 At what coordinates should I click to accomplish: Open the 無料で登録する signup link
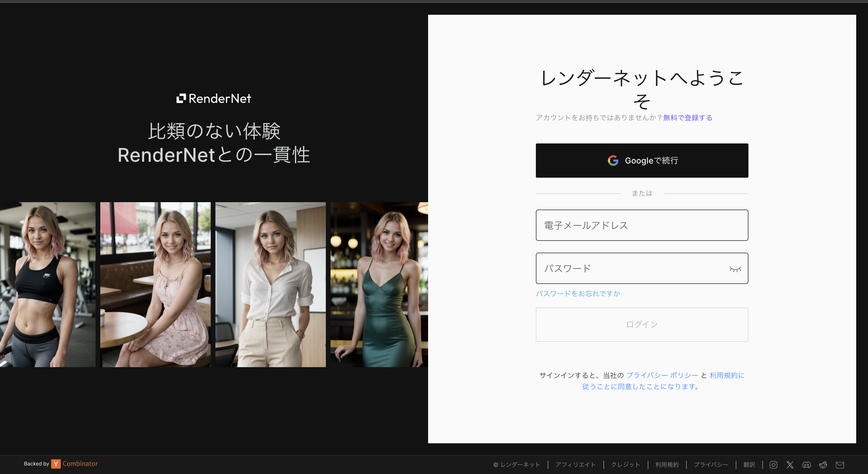pos(687,117)
